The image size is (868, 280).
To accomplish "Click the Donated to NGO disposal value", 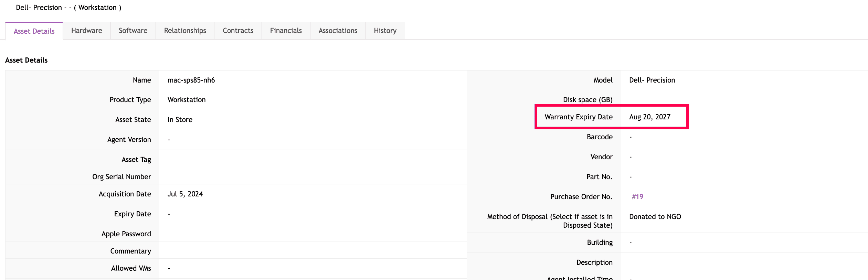I will point(655,217).
